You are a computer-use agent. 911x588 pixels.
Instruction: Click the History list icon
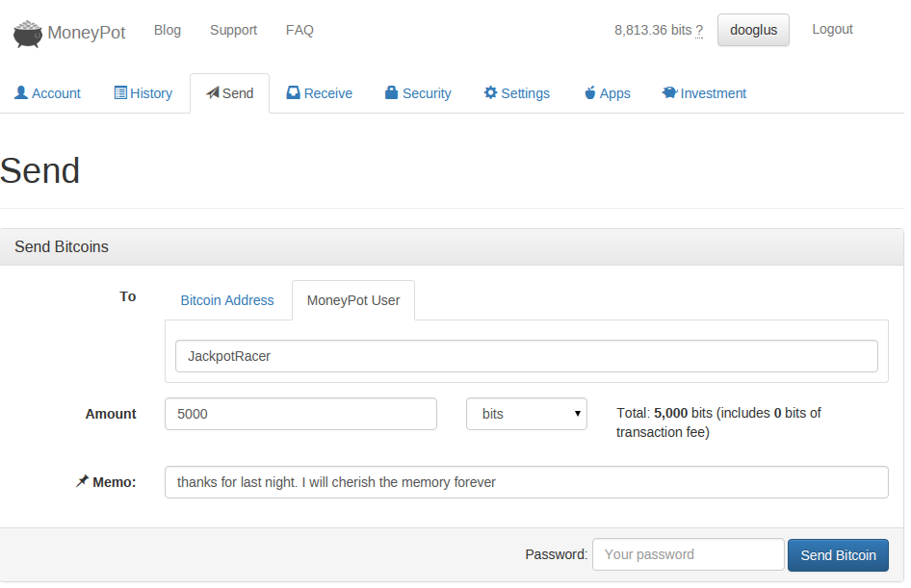120,93
